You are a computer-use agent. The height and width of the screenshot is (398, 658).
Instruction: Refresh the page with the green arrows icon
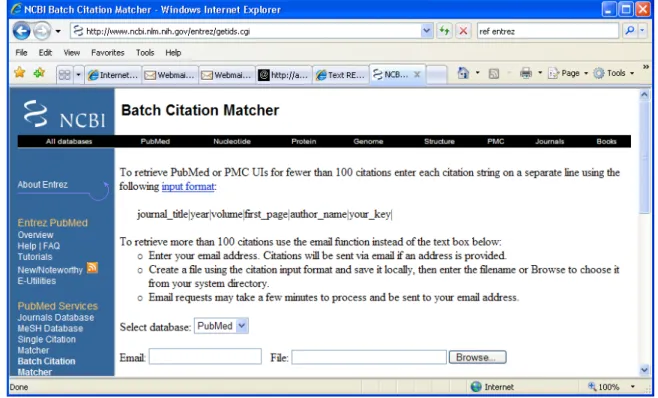(x=444, y=31)
